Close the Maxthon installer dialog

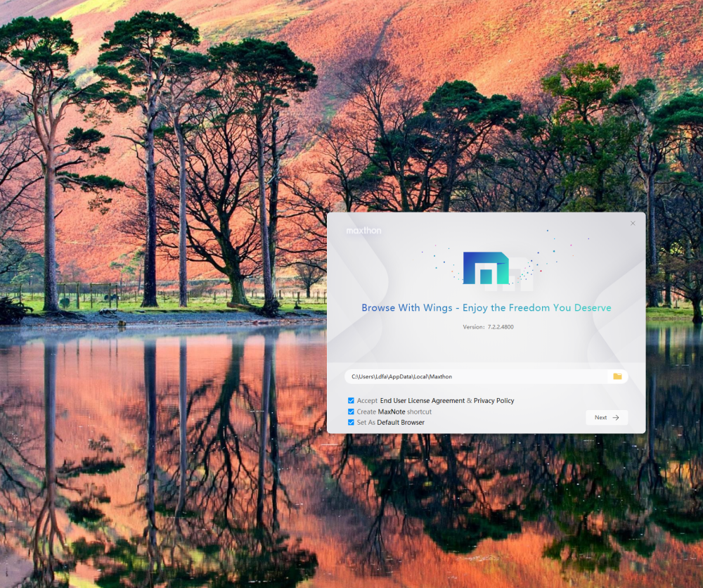click(633, 224)
